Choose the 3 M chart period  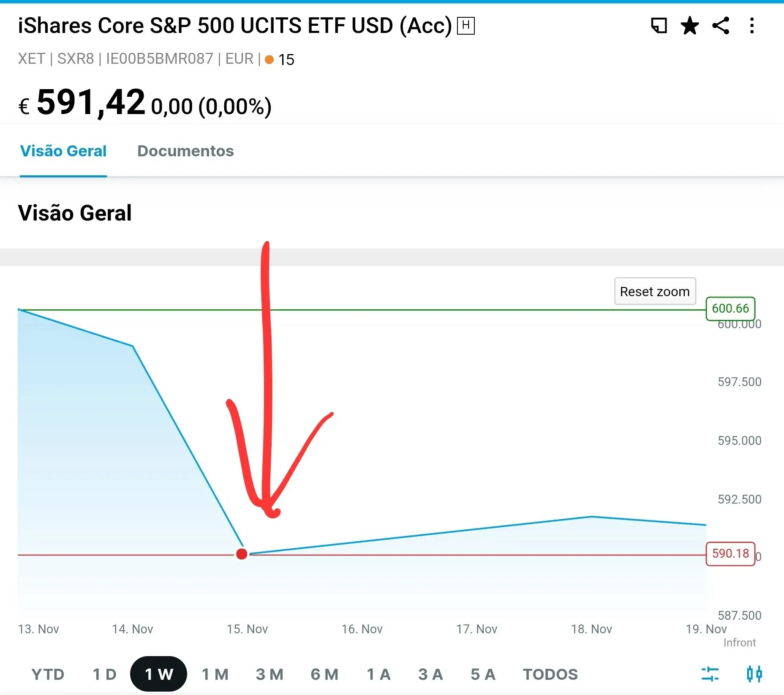[269, 674]
